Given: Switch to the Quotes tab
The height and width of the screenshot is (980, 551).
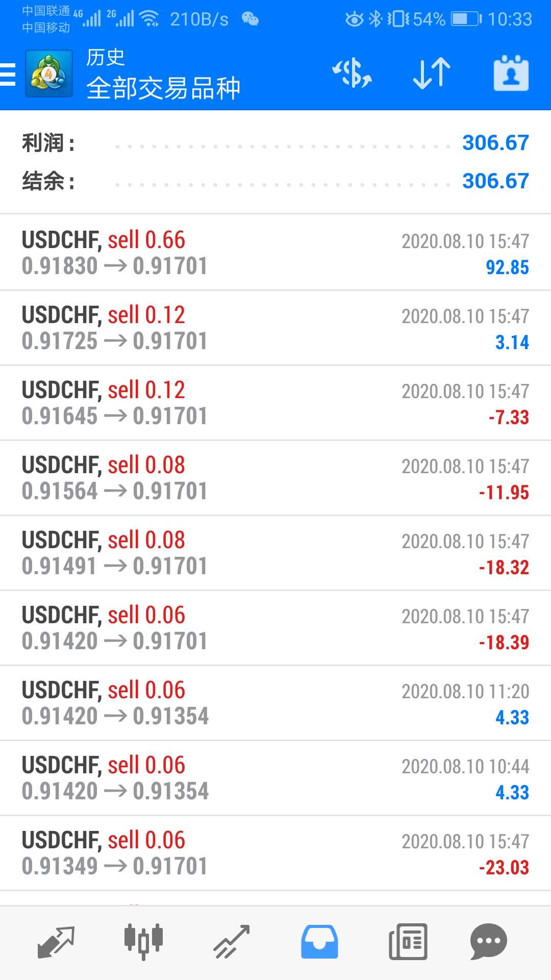Looking at the screenshot, I should 56,942.
